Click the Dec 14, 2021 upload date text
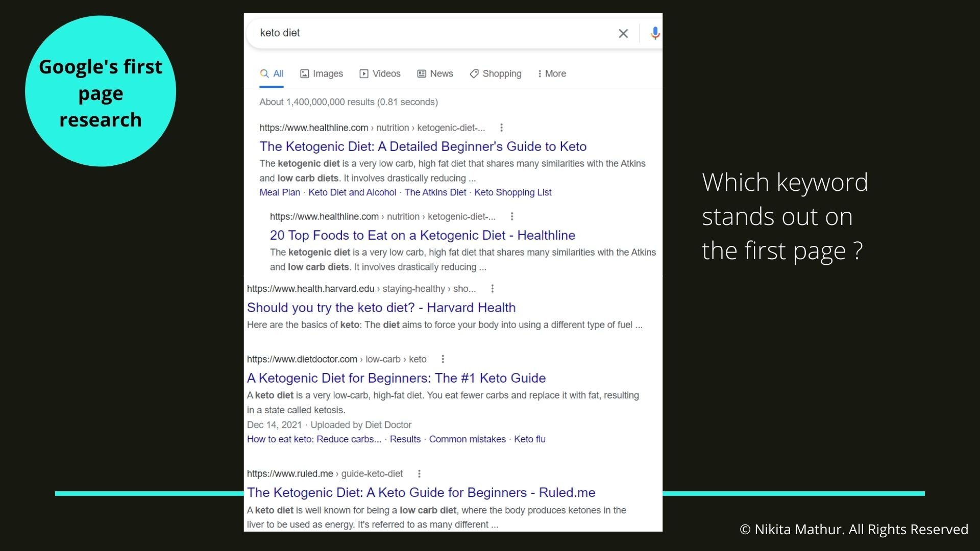Screen dimensions: 980x551 275,425
